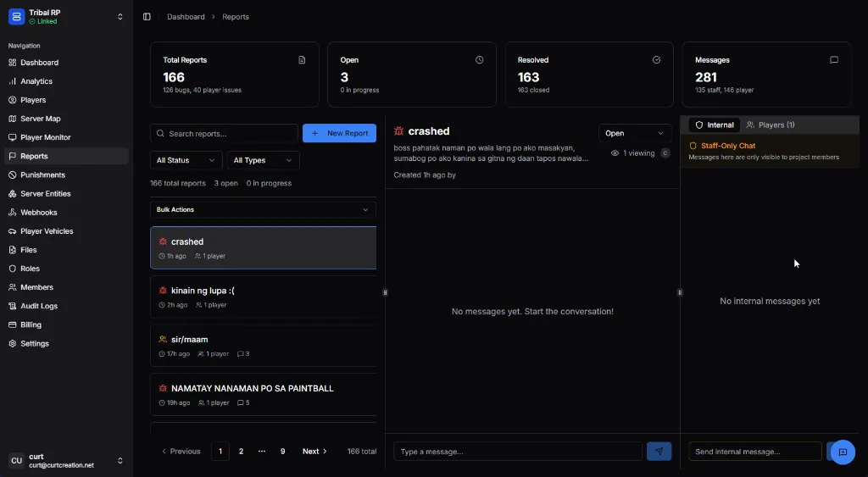The image size is (868, 477).
Task: Select the Internal chat tab
Action: pyautogui.click(x=715, y=125)
